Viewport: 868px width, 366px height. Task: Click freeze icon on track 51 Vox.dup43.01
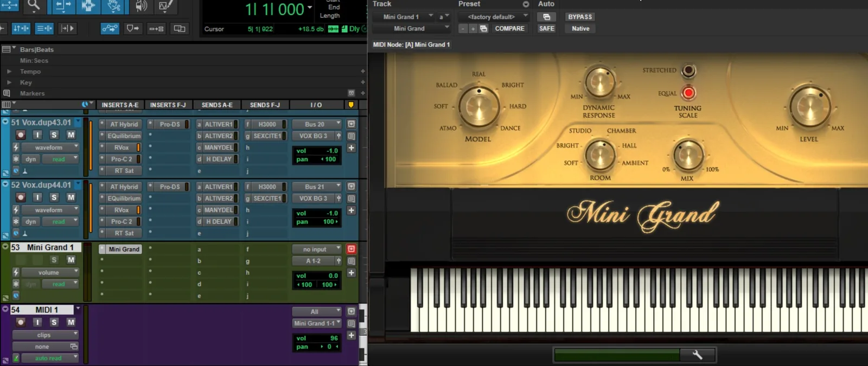coord(16,159)
